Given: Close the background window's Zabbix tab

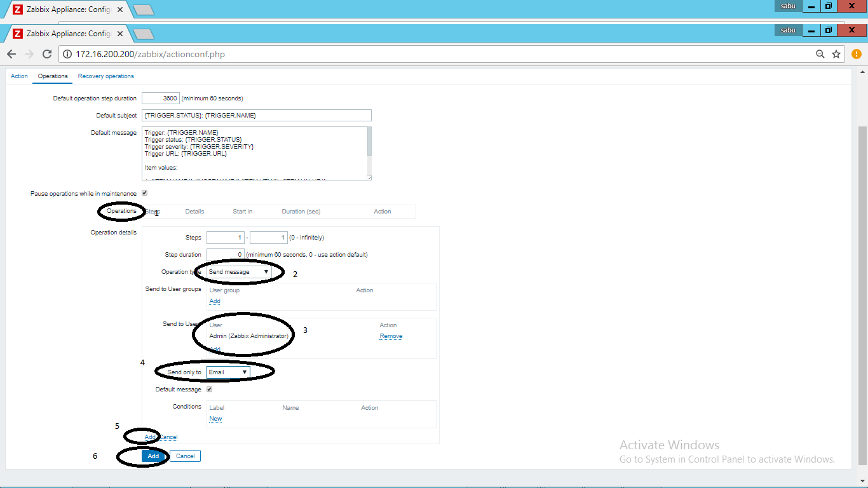Looking at the screenshot, I should pos(120,10).
